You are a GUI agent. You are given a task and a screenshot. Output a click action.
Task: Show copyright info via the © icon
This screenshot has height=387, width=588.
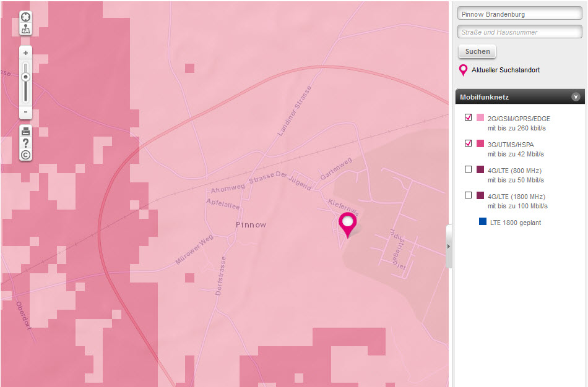pyautogui.click(x=25, y=155)
